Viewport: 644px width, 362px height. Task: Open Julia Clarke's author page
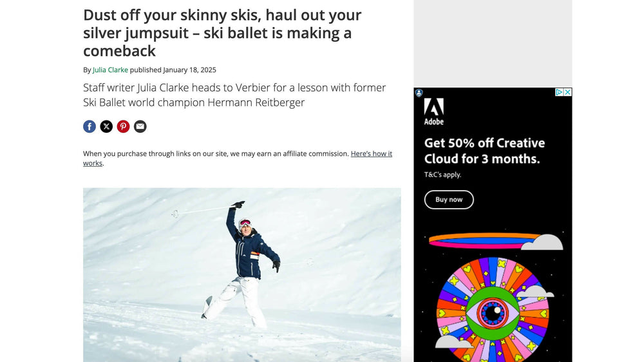(110, 70)
